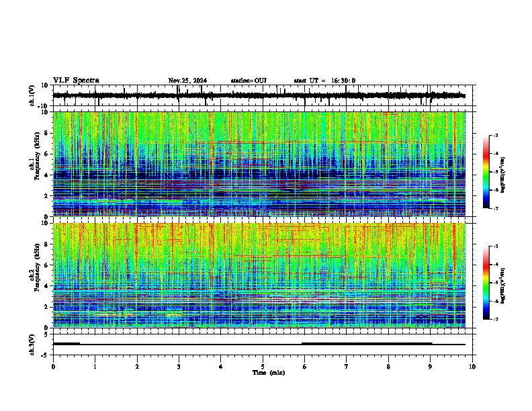This screenshot has height=411, width=532.
Task: Select the "start UT = 16:30: 0" text
Action: [324, 81]
